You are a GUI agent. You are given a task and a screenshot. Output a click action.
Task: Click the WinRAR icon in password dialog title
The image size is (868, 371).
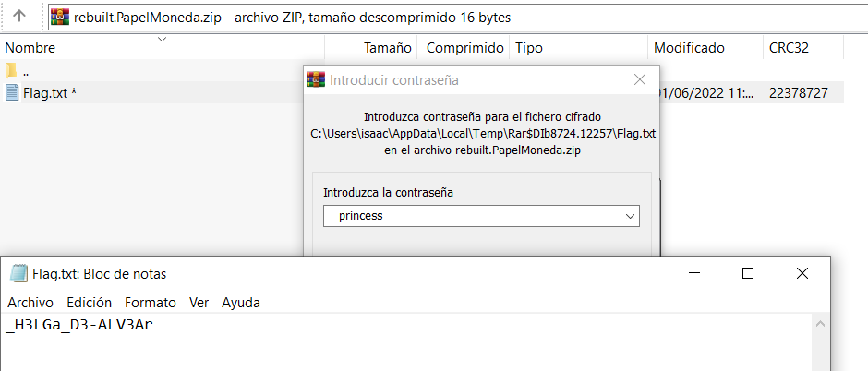point(316,79)
